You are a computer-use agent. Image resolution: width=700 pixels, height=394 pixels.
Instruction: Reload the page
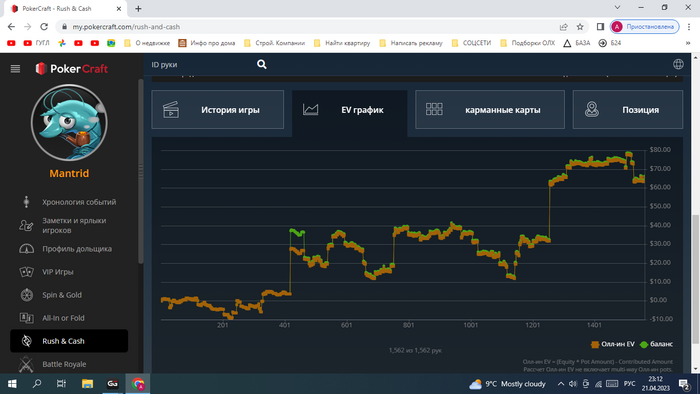(44, 27)
